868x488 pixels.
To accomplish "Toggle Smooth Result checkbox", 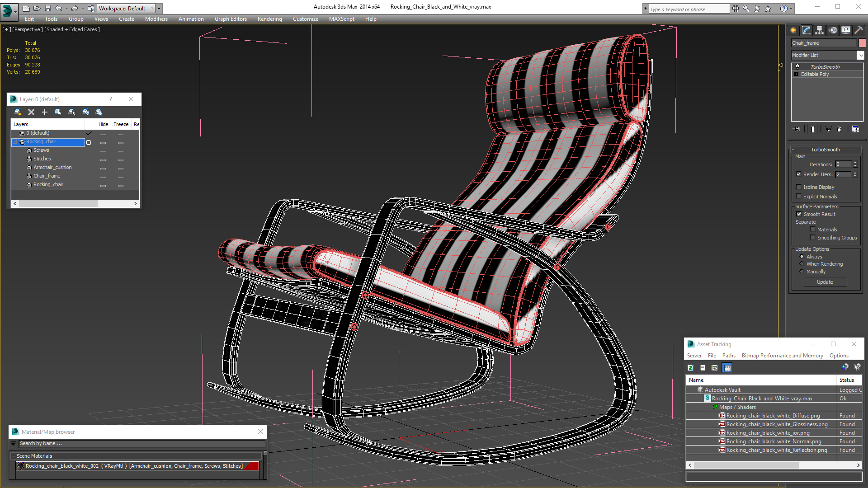I will 799,214.
